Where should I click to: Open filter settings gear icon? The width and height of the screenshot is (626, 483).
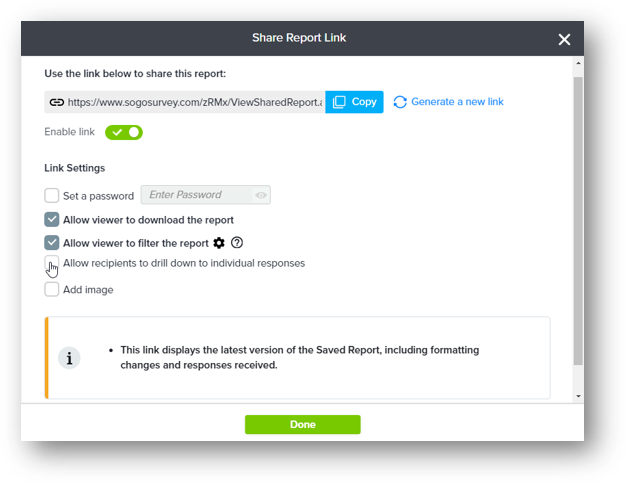coord(219,243)
